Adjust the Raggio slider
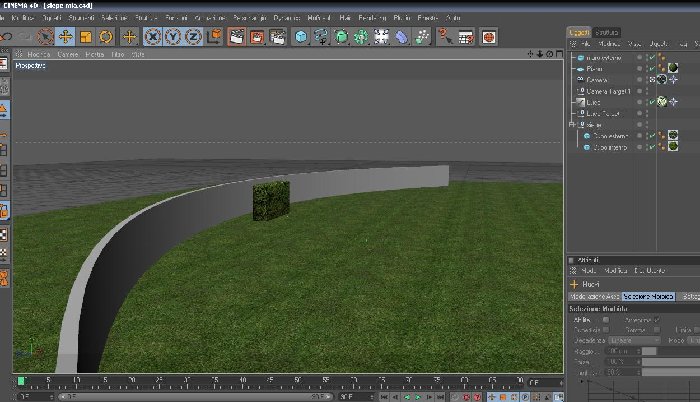The height and width of the screenshot is (402, 700). (671, 351)
